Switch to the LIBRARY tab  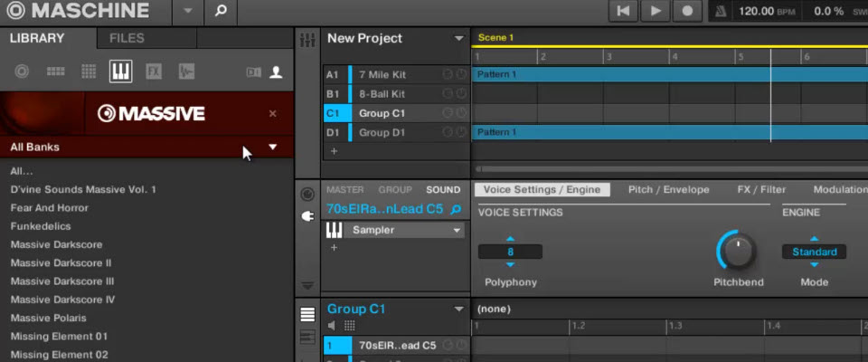pos(37,38)
